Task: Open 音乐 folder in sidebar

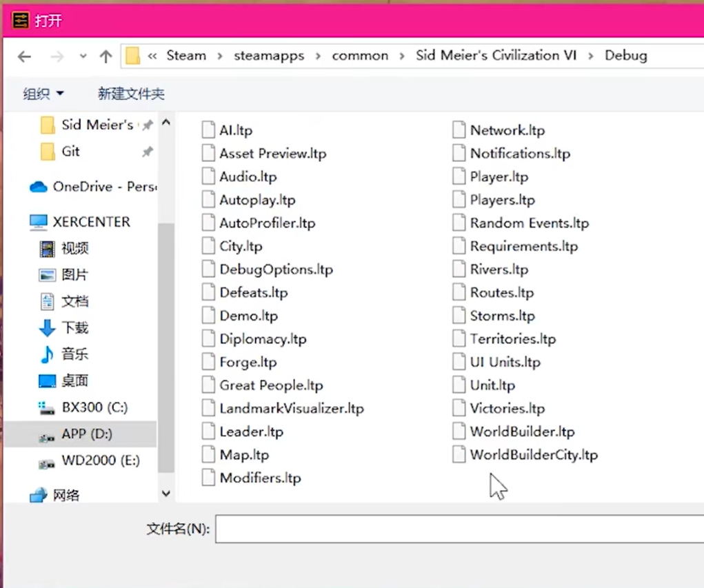Action: pyautogui.click(x=64, y=354)
